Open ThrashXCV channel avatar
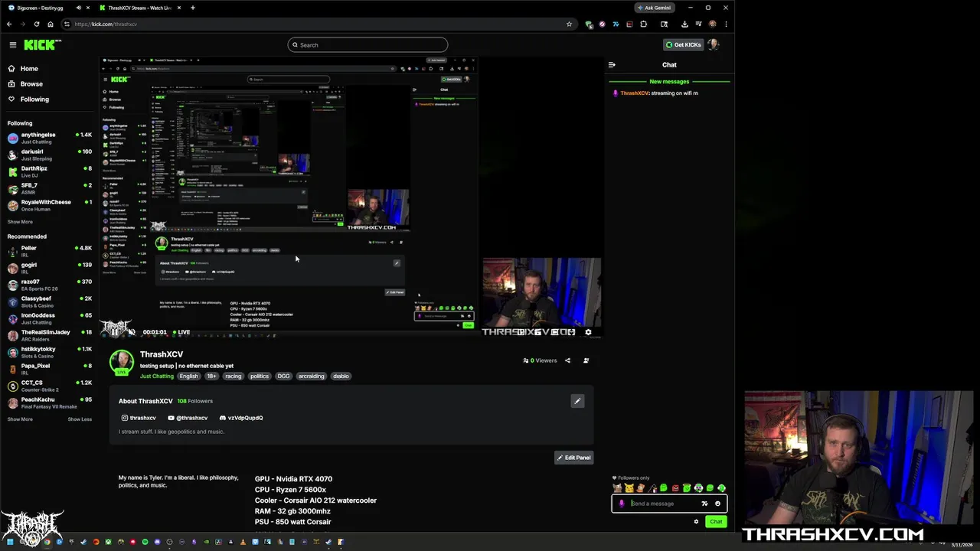The image size is (980, 551). [x=121, y=362]
